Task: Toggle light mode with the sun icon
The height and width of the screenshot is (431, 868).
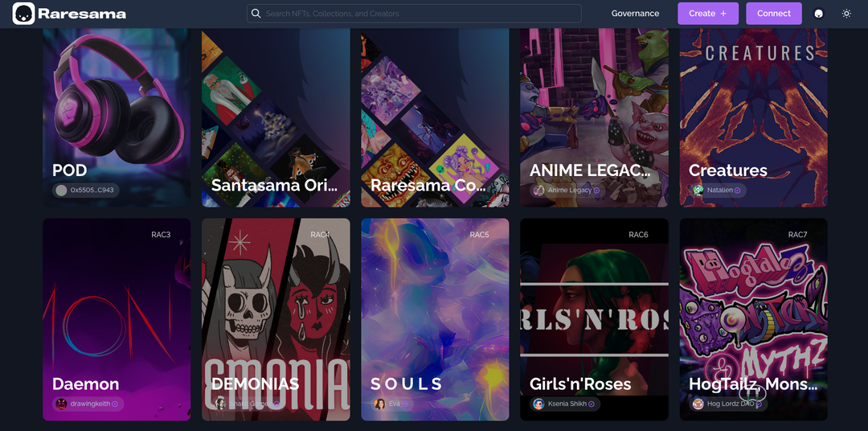Action: [846, 14]
